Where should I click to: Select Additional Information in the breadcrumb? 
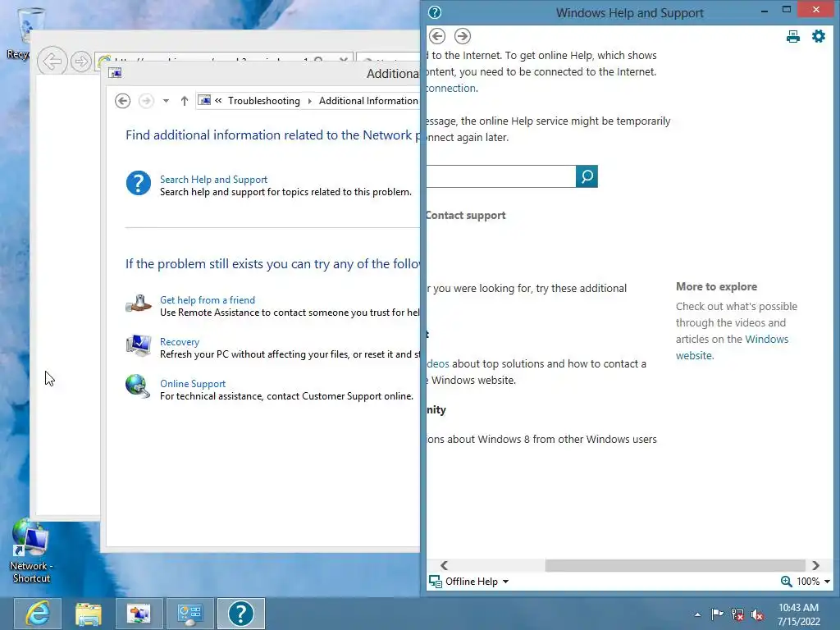coord(368,101)
